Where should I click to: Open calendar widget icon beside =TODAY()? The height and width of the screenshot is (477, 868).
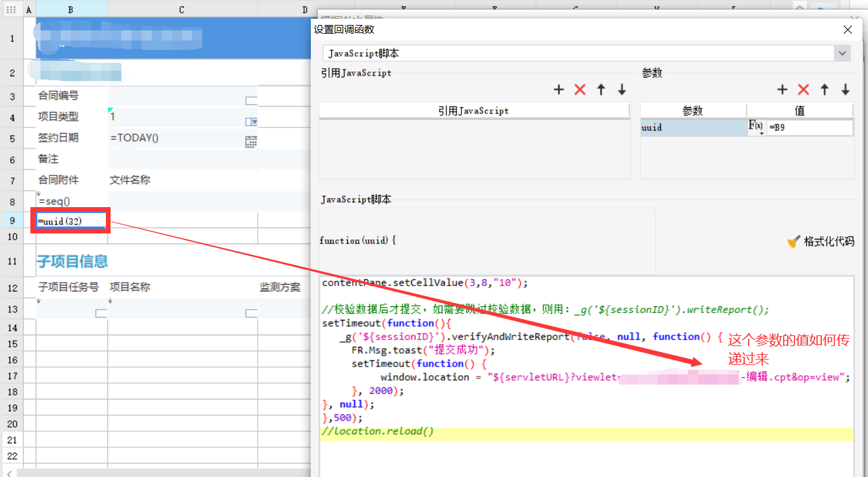[x=251, y=142]
